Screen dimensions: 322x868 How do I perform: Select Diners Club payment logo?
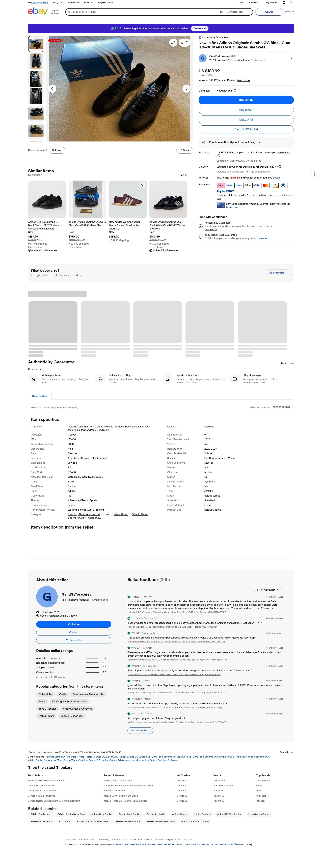click(283, 185)
